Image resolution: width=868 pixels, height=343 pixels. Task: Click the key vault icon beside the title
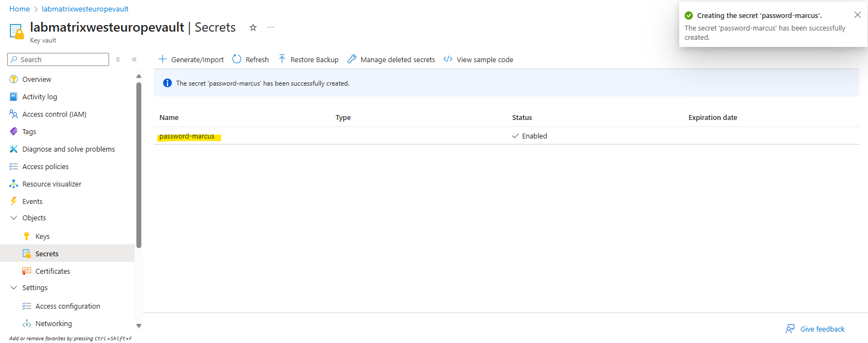coord(17,32)
